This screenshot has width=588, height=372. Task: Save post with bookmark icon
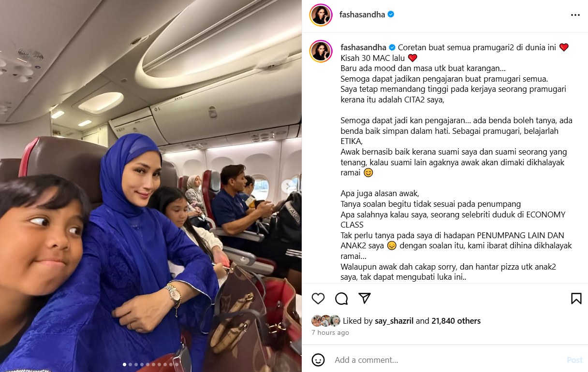(576, 299)
